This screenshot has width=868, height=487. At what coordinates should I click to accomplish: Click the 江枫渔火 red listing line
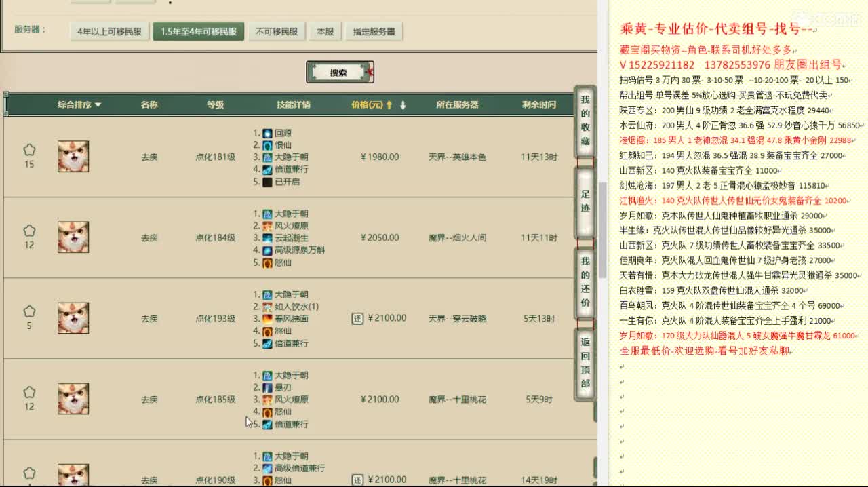734,201
